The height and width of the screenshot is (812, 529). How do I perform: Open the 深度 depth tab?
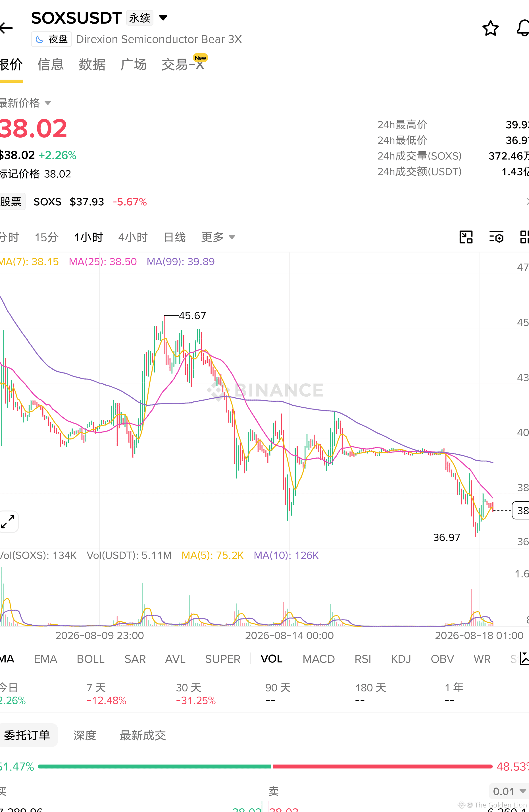[x=85, y=735]
